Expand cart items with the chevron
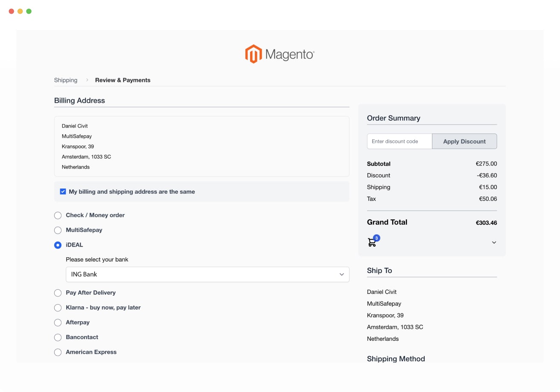 tap(494, 242)
